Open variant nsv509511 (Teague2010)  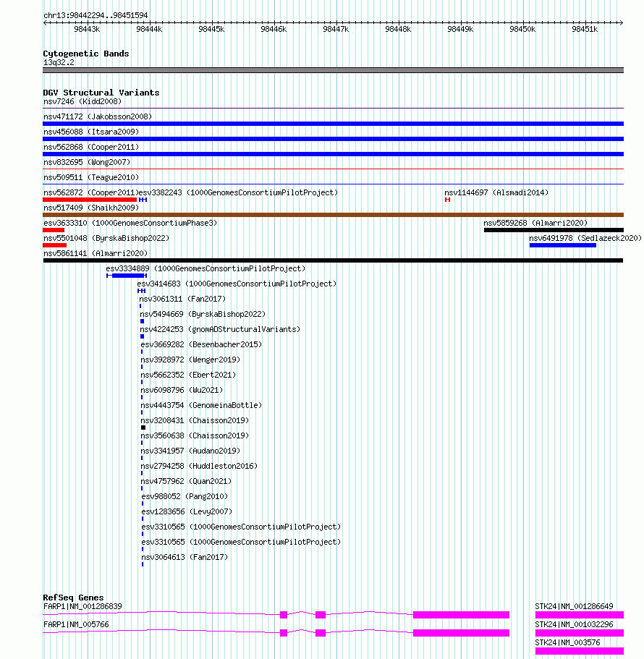pos(91,177)
